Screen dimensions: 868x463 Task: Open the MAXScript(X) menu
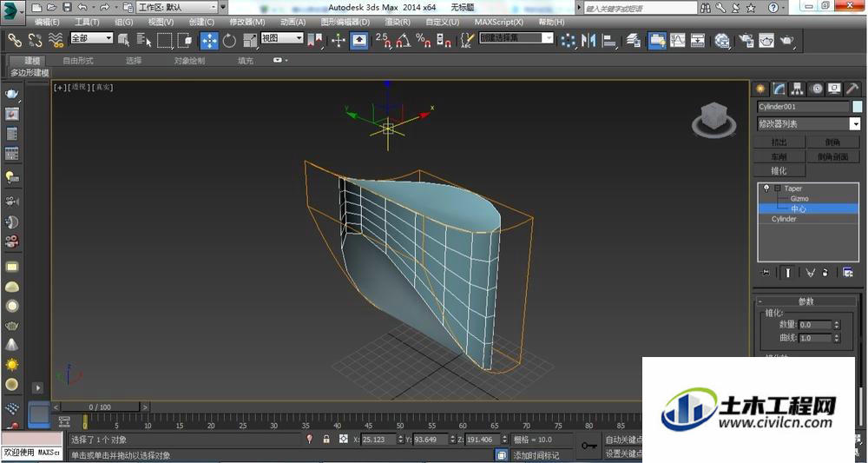click(498, 22)
